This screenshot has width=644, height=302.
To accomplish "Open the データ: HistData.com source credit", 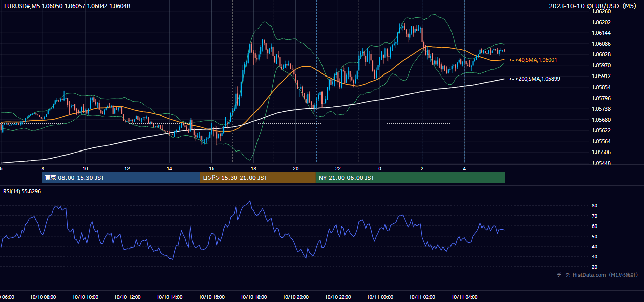I will tap(597, 275).
